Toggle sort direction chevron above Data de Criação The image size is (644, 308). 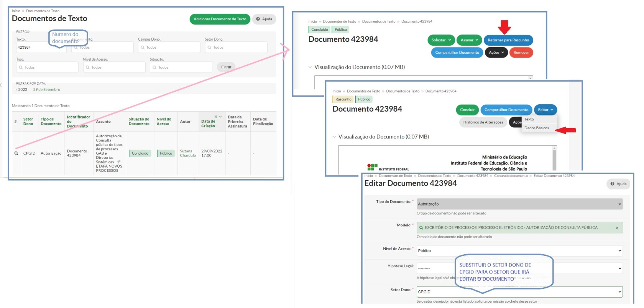point(220,117)
